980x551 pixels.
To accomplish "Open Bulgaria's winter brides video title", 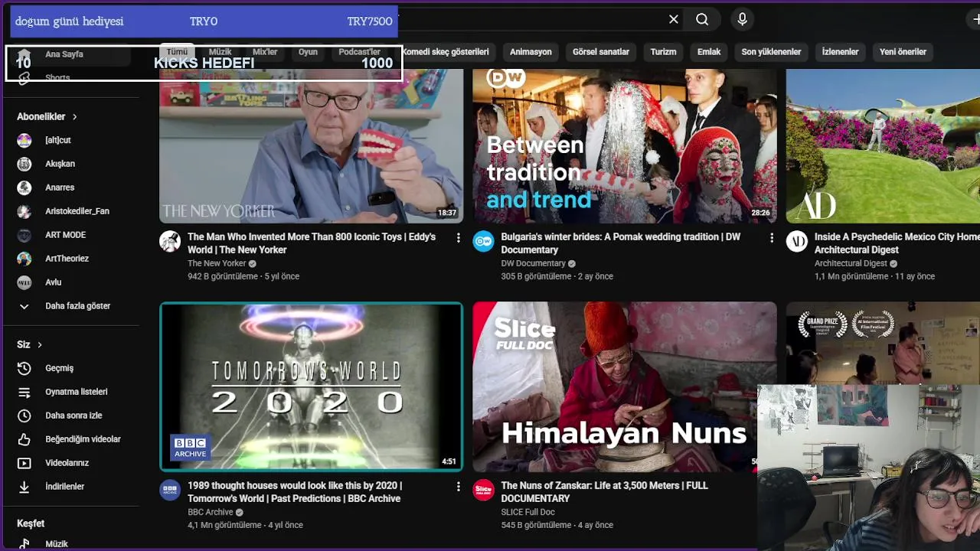I will coord(621,243).
